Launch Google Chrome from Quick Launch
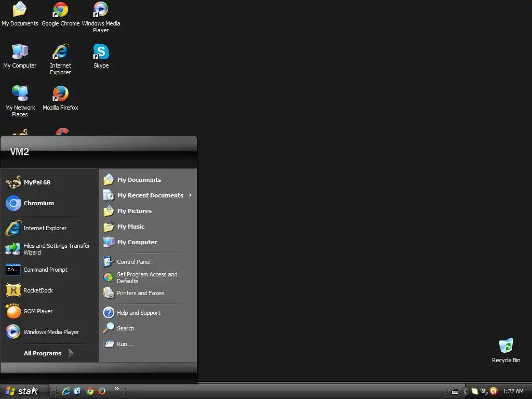Viewport: 532px width, 399px height. tap(90, 391)
